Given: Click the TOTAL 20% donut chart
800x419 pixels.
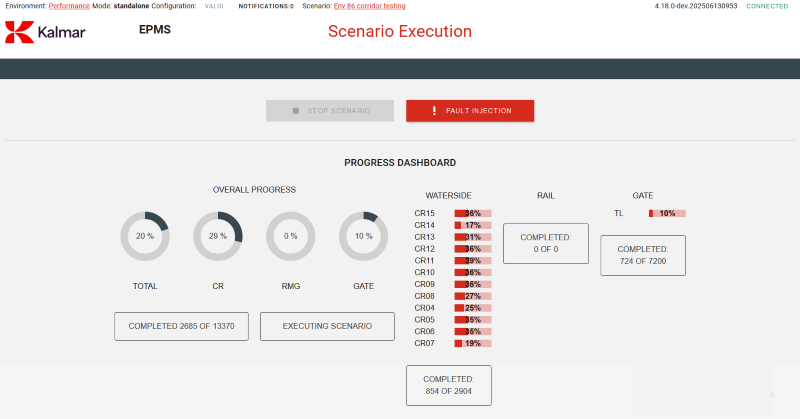Looking at the screenshot, I should [x=145, y=236].
